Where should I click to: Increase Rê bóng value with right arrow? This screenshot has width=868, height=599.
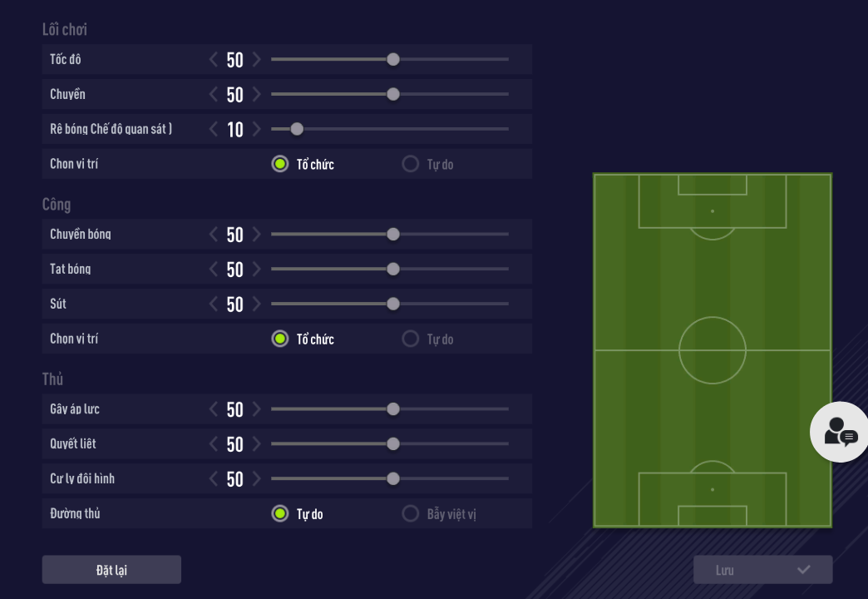(x=257, y=129)
